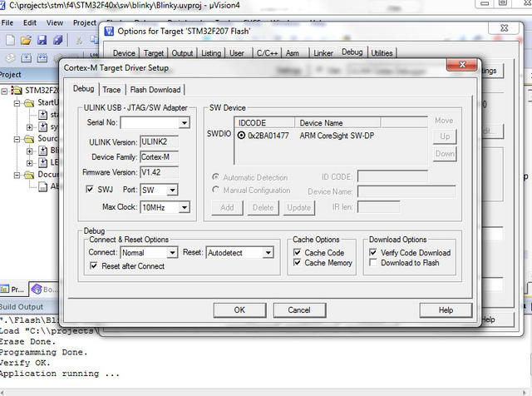Click OK in Cortex-M Target Driver Setup

click(239, 310)
